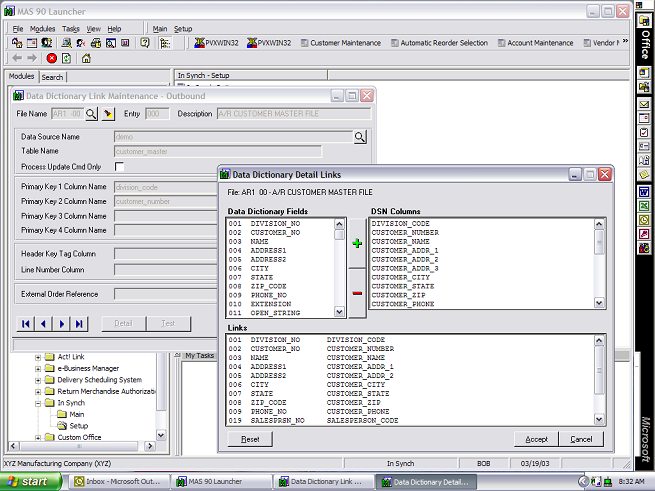Click mail envelope icon in Office bar
This screenshot has height=491, width=655.
click(x=644, y=104)
